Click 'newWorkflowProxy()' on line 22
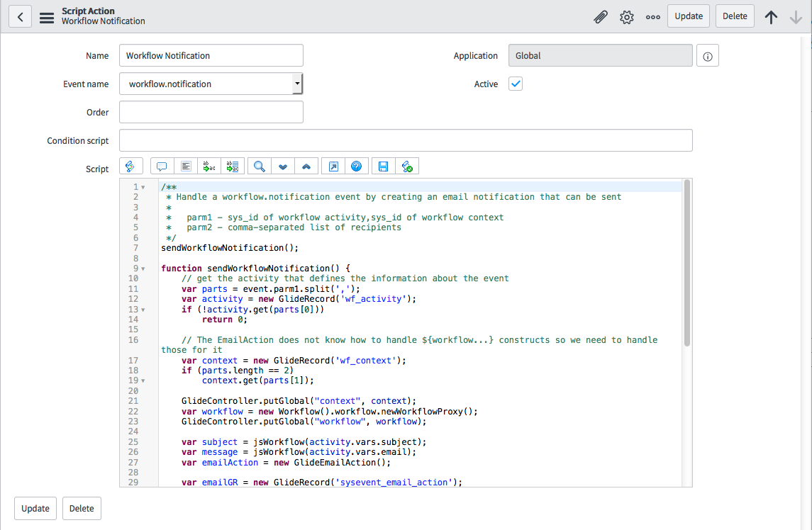 click(x=427, y=412)
